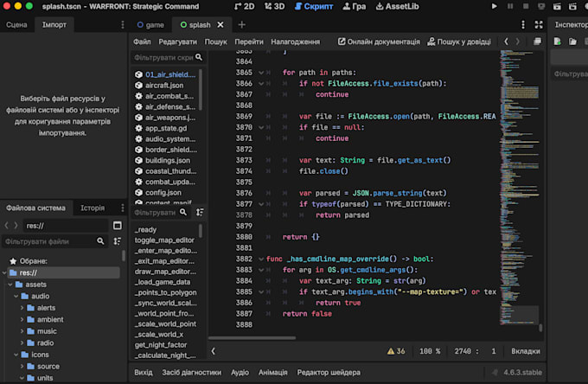The height and width of the screenshot is (384, 588).
Task: Expand the music folder
Action: click(x=22, y=331)
